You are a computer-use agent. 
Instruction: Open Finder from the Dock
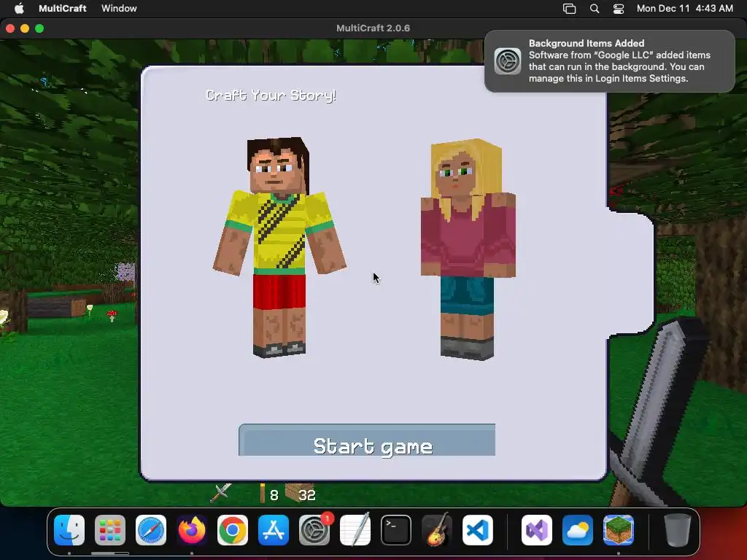[x=69, y=530]
